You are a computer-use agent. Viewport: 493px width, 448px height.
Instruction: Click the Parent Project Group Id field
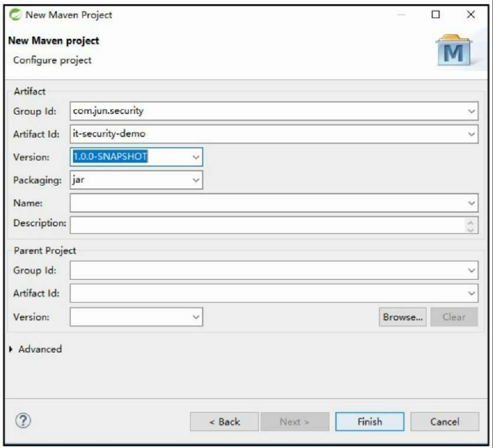274,270
